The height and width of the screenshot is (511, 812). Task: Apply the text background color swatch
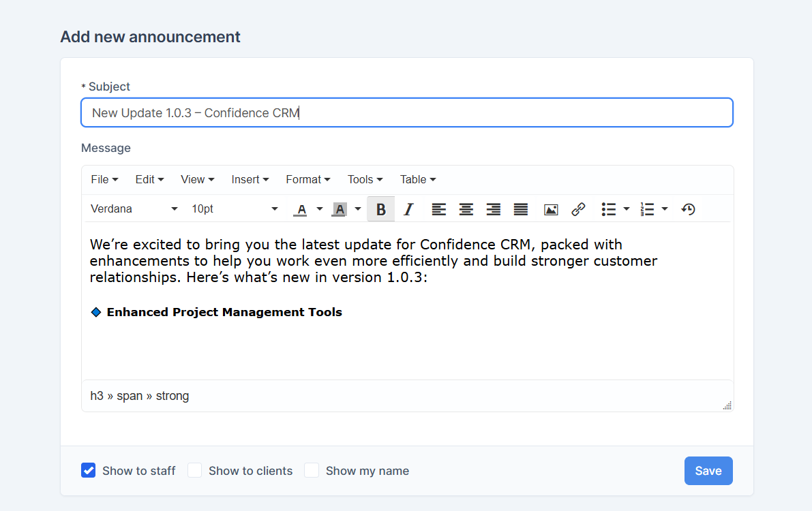pos(339,209)
